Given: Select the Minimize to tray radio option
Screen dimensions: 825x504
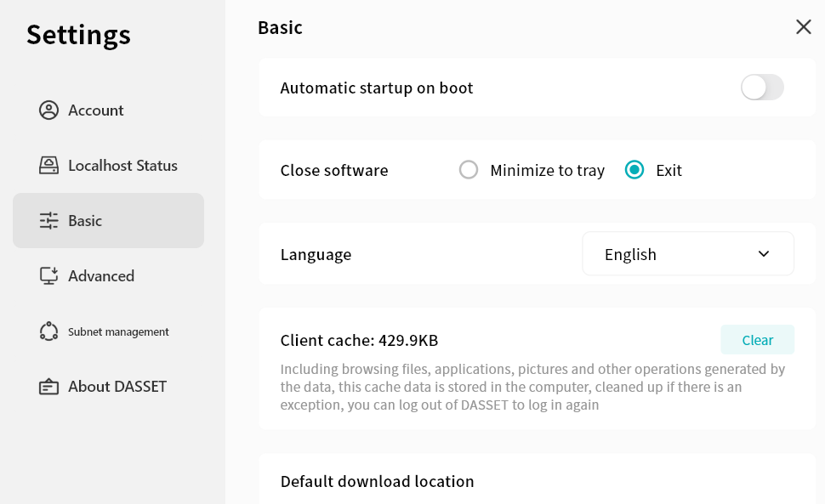Looking at the screenshot, I should 469,170.
